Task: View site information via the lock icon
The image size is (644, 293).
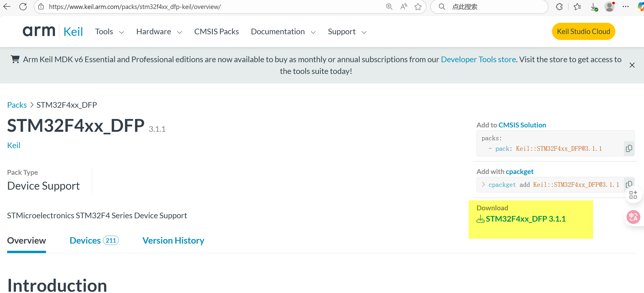Action: pyautogui.click(x=41, y=7)
